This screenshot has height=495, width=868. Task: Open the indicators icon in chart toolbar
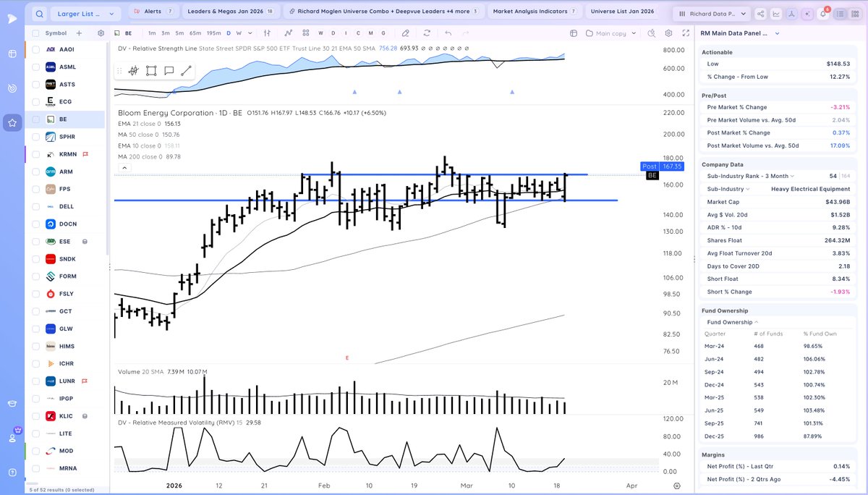coord(288,33)
